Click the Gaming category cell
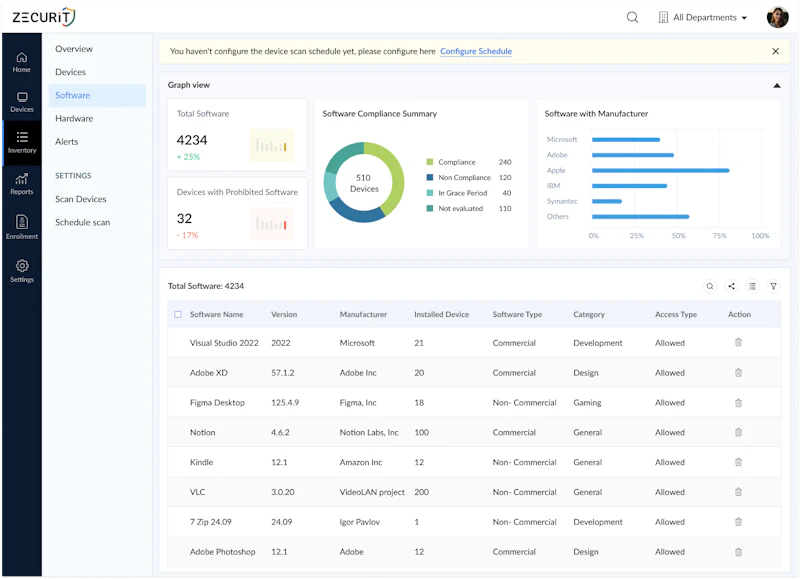Image resolution: width=800 pixels, height=579 pixels. (587, 402)
